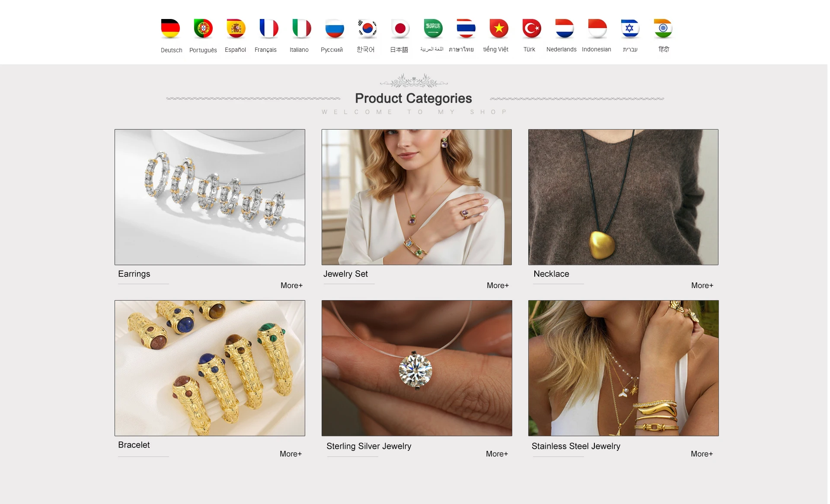
Task: Select the Japanese flag icon
Action: [x=400, y=29]
